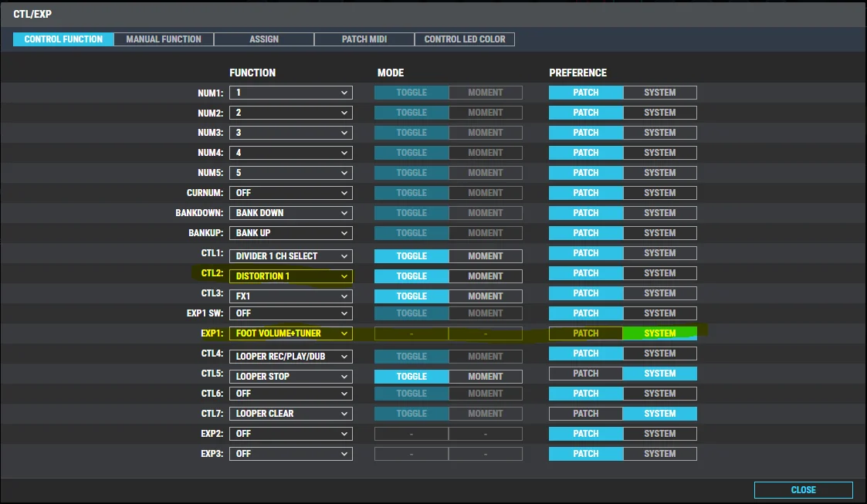The width and height of the screenshot is (867, 504).
Task: Set CTL1 mode to MOMENT
Action: (x=485, y=256)
